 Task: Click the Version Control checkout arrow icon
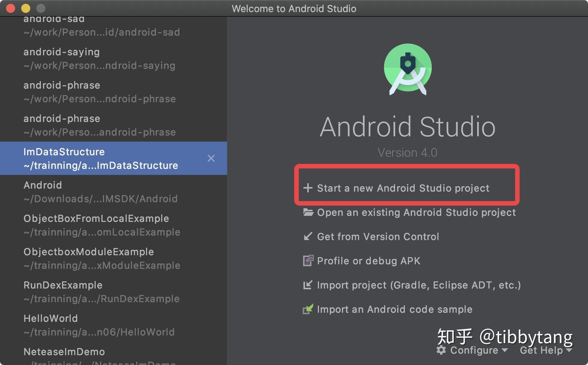[308, 236]
